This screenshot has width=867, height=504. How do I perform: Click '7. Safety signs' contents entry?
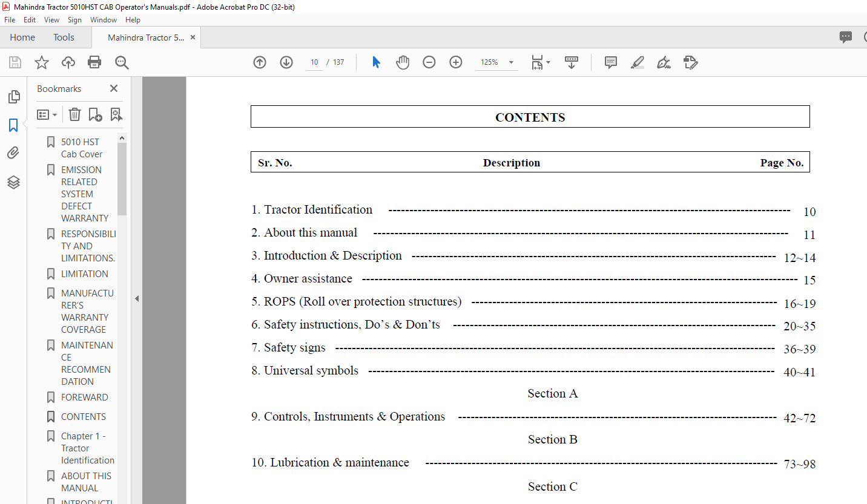tap(288, 347)
